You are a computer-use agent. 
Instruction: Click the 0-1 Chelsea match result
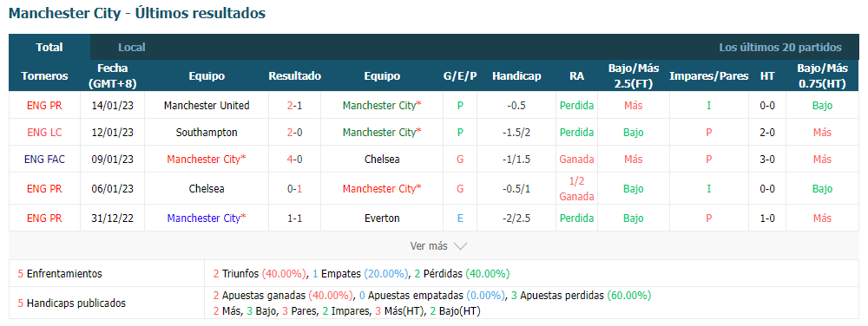pyautogui.click(x=294, y=189)
